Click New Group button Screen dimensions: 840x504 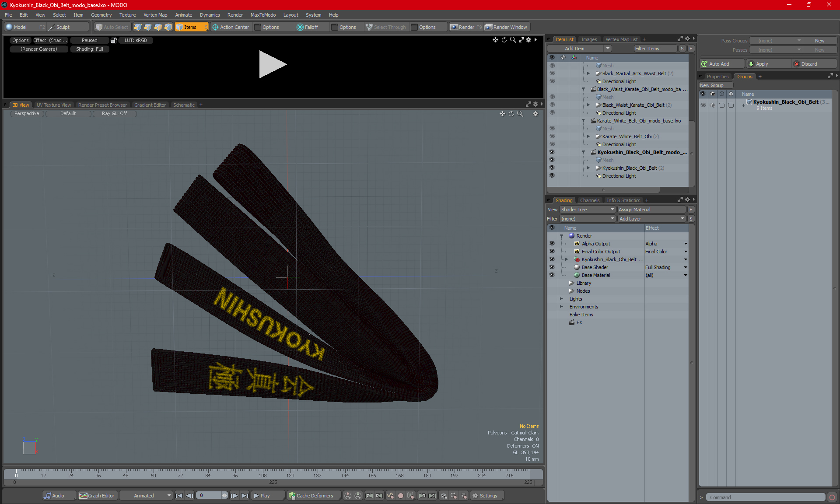point(716,85)
